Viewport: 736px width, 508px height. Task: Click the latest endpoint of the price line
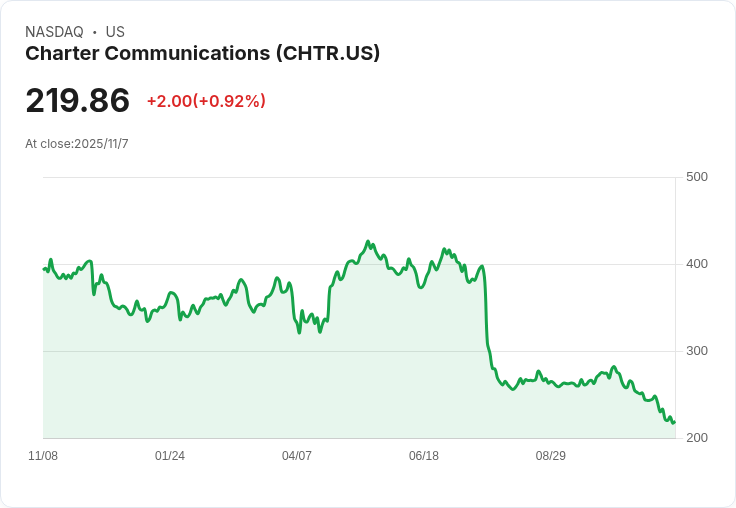pyautogui.click(x=675, y=422)
